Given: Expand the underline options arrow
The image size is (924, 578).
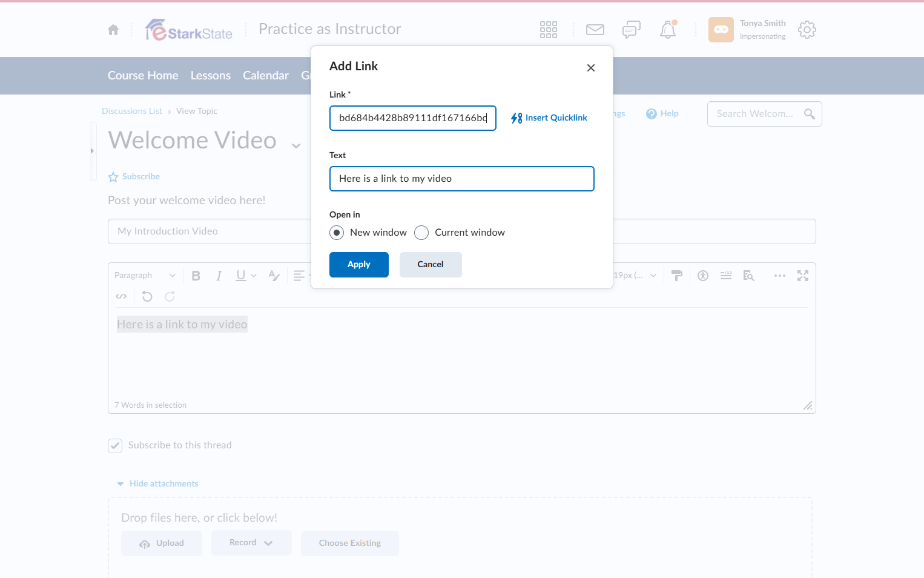Looking at the screenshot, I should coord(254,276).
